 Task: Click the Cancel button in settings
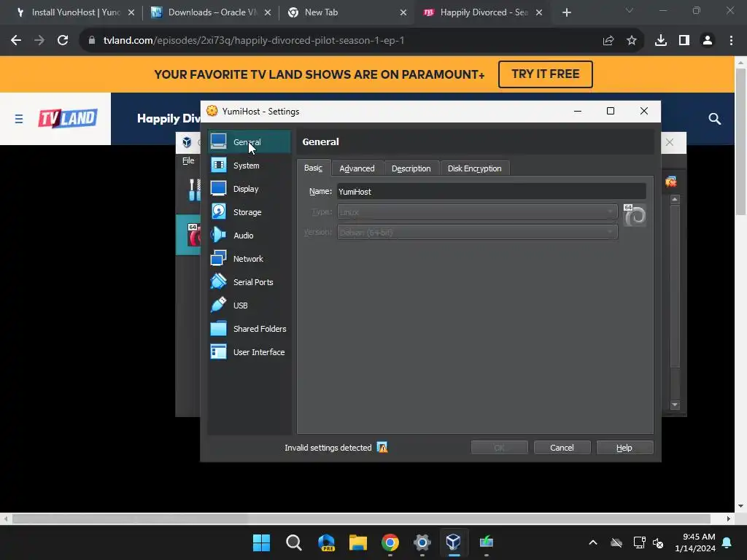(x=562, y=448)
